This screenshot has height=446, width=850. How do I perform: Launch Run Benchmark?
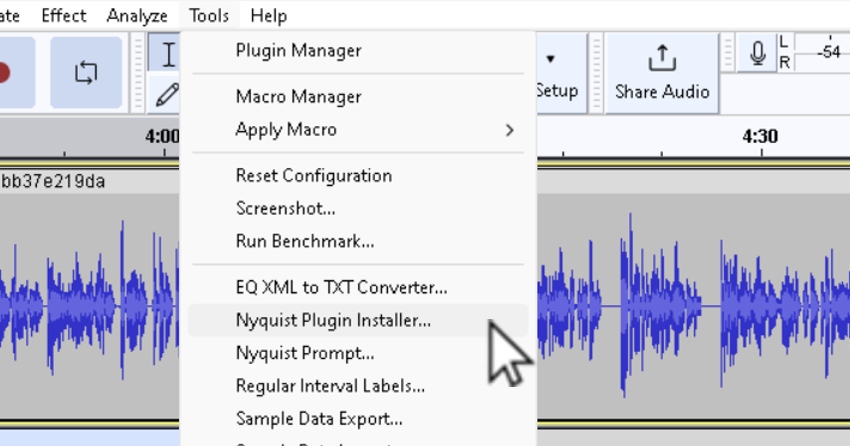(304, 241)
